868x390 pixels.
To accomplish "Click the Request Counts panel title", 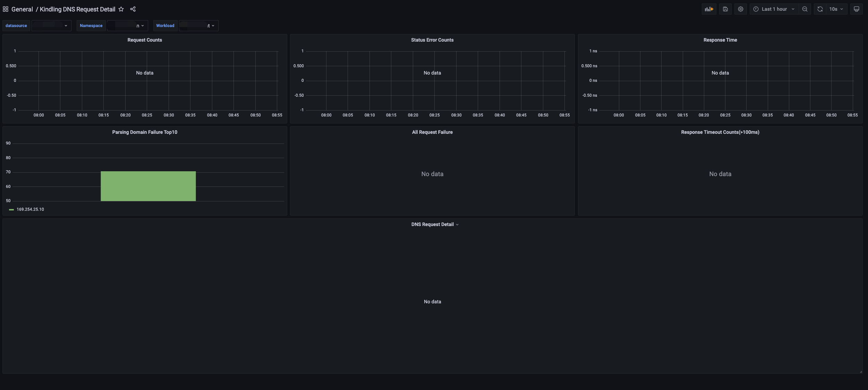I will pyautogui.click(x=145, y=40).
